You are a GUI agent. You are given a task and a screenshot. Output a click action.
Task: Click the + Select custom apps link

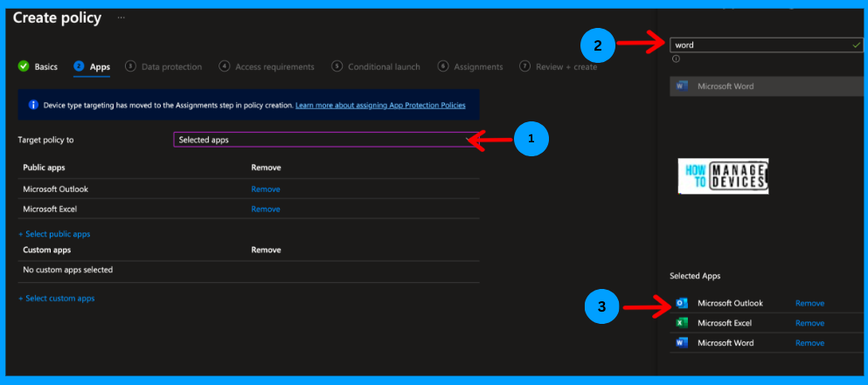click(57, 299)
